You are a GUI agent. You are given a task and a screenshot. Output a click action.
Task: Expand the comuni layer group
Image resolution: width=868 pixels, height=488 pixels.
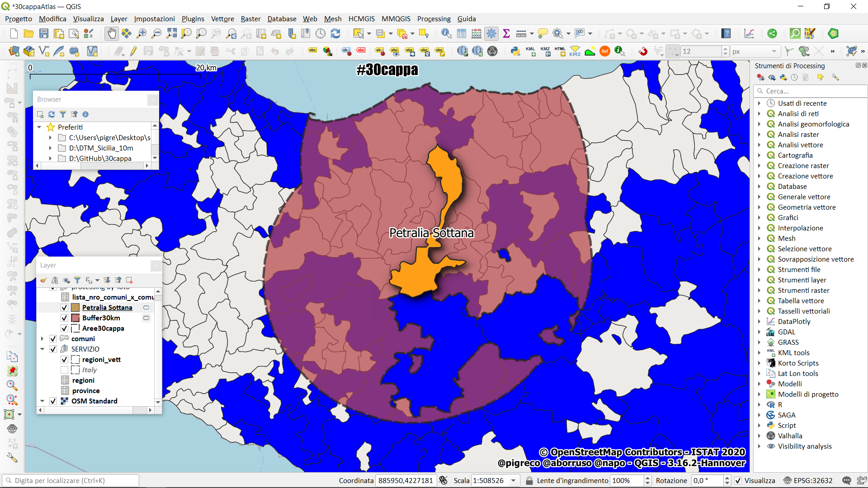[x=42, y=339]
